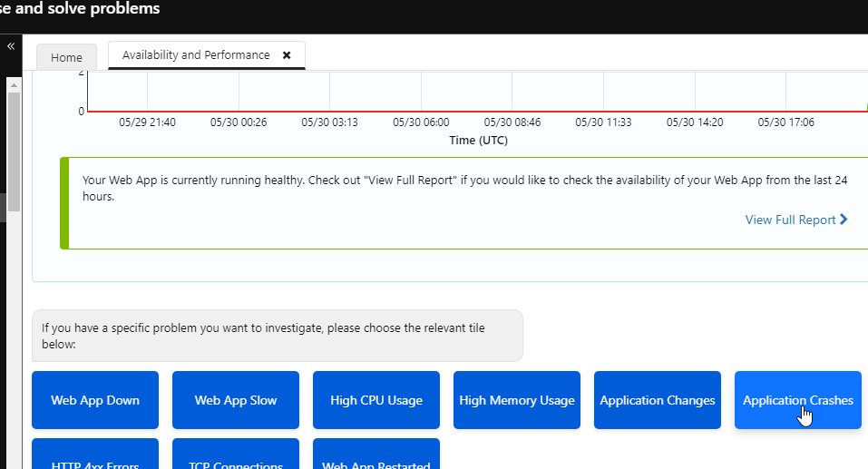Switch to the Home tab
Screen dimensions: 868x469
[x=66, y=57]
